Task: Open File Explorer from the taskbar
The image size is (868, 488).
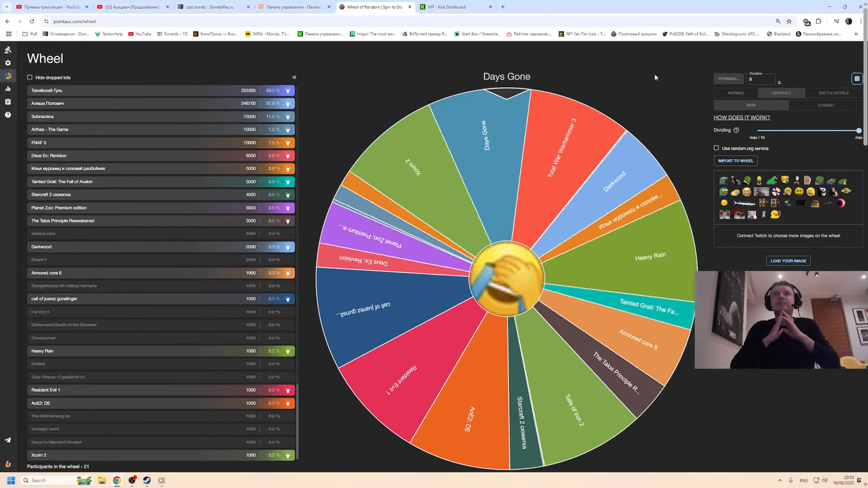Action: (102, 480)
